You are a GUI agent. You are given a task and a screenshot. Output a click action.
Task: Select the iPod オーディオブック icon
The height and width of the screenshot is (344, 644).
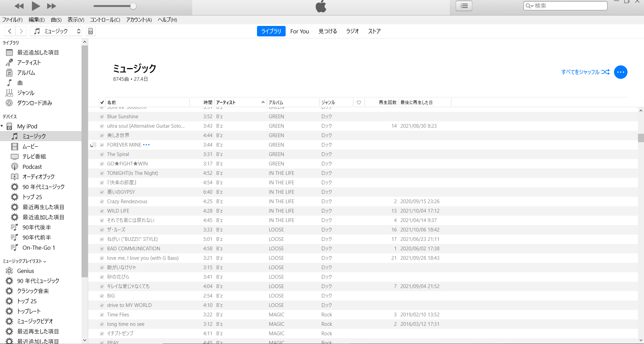click(14, 177)
